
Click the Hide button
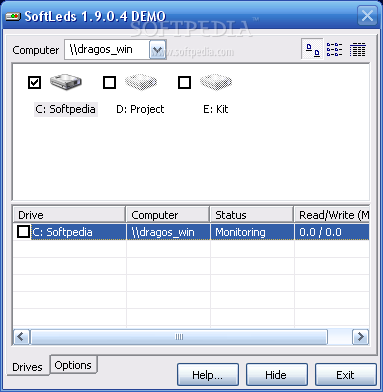[276, 375]
